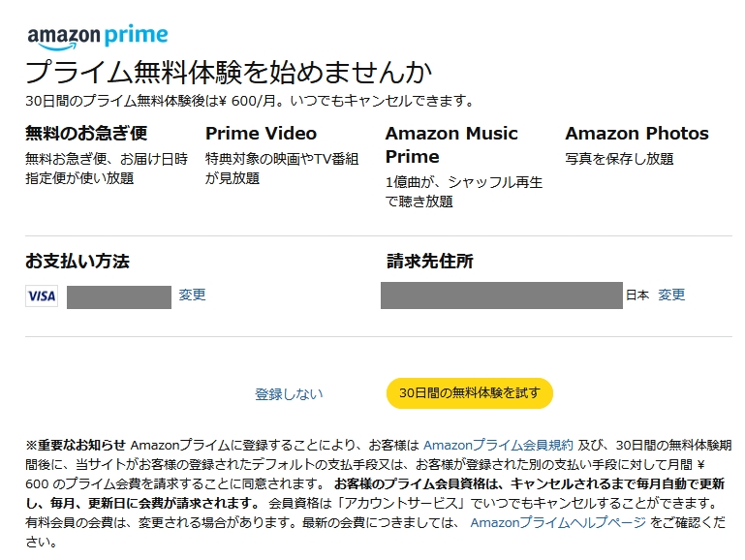This screenshot has width=745, height=560.
Task: Open the Amazonプライム会員規約 link
Action: (x=498, y=446)
